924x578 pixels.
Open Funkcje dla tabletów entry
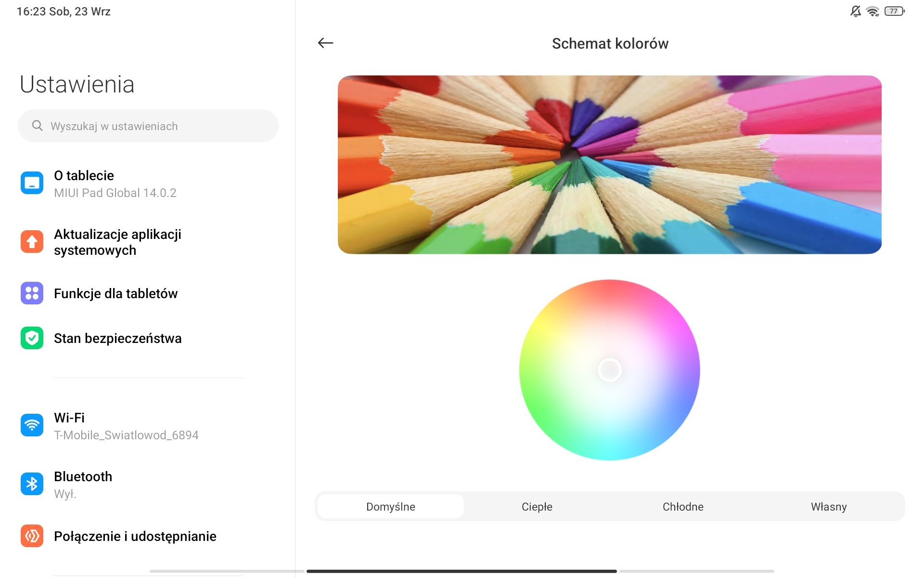point(148,293)
